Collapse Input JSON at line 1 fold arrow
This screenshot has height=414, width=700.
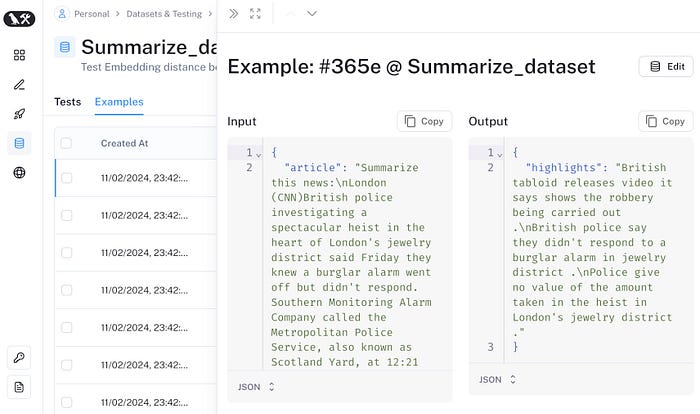(258, 155)
